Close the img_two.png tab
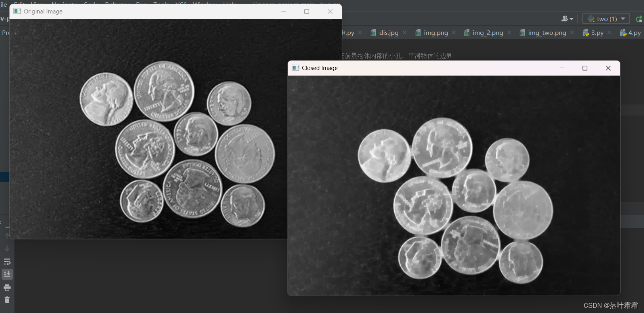This screenshot has height=313, width=644. tap(572, 32)
